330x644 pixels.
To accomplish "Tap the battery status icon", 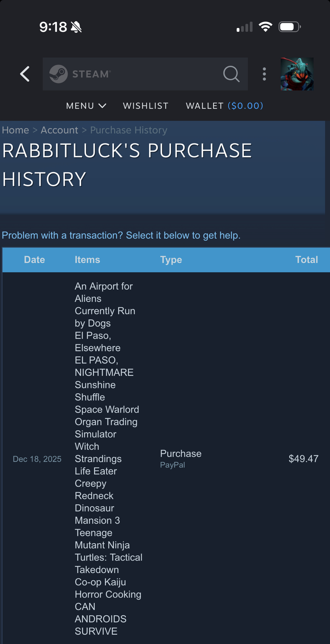I will (x=289, y=27).
